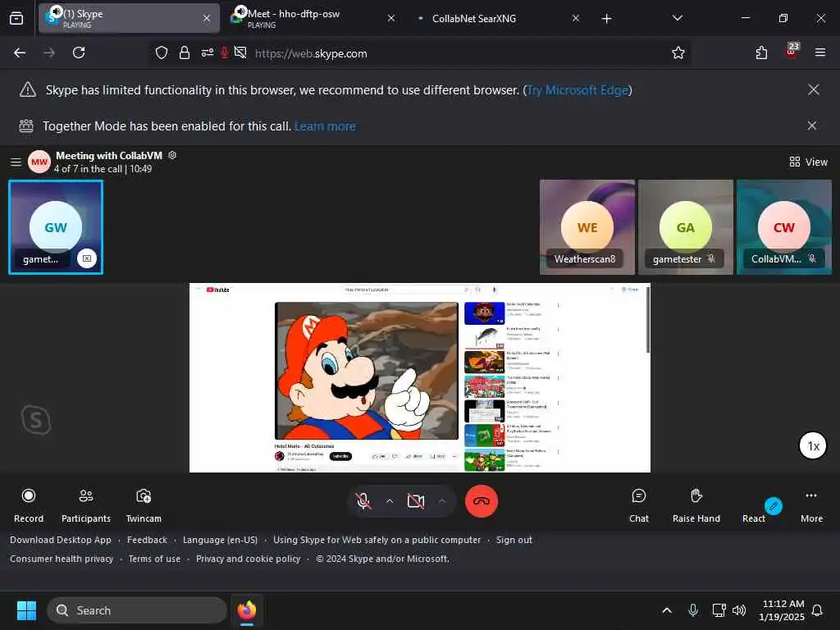The height and width of the screenshot is (630, 840).
Task: Open the Learn more link for Together Mode
Action: point(325,126)
